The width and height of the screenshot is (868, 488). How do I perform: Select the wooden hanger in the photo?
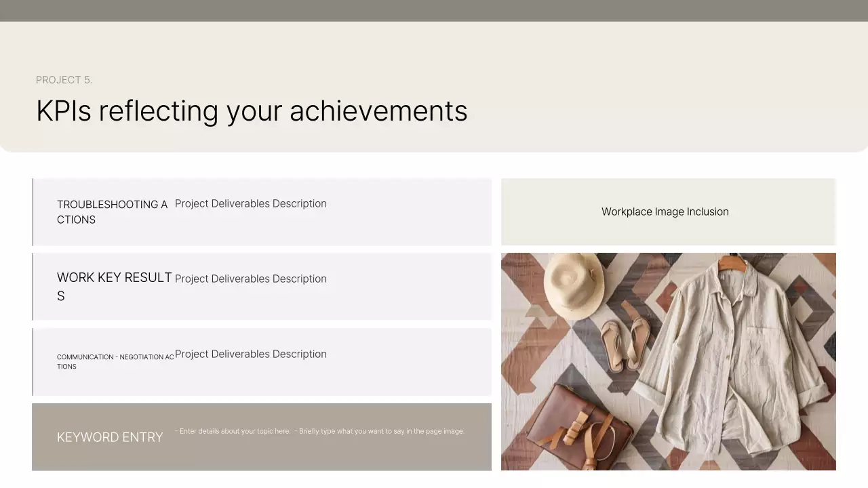click(733, 264)
